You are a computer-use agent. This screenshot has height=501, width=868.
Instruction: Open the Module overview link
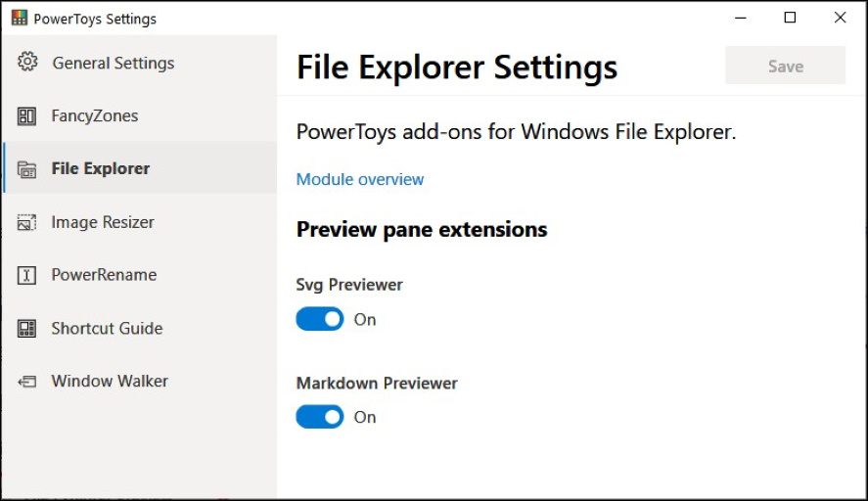click(360, 180)
